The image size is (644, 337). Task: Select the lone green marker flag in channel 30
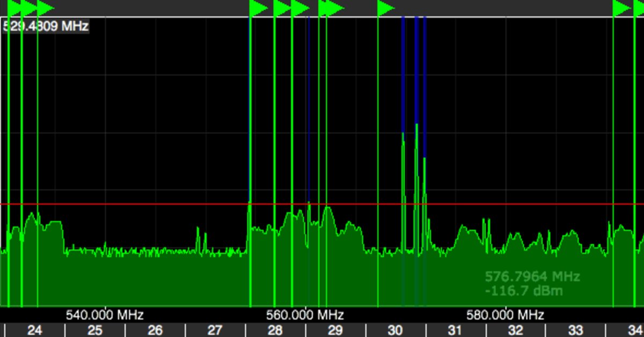[385, 8]
